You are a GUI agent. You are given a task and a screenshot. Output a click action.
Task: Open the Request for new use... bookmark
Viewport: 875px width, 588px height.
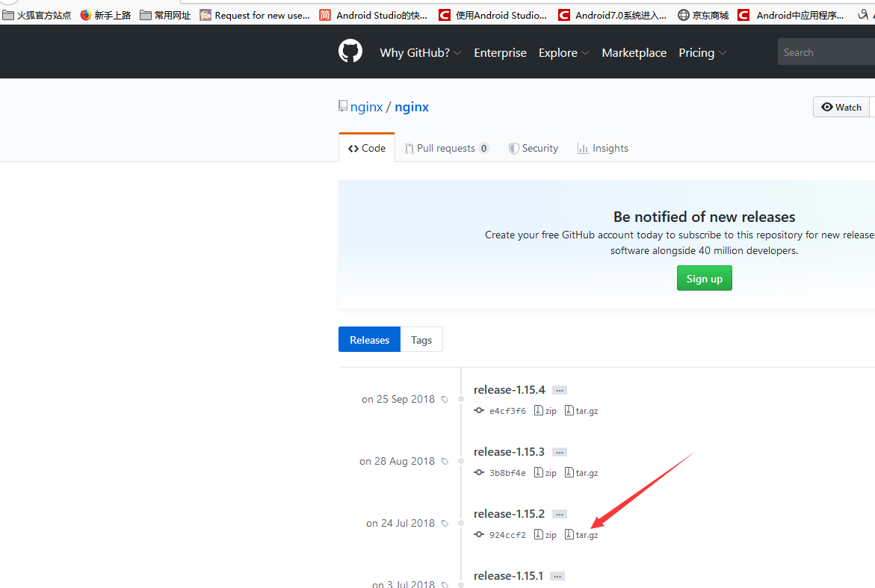255,15
